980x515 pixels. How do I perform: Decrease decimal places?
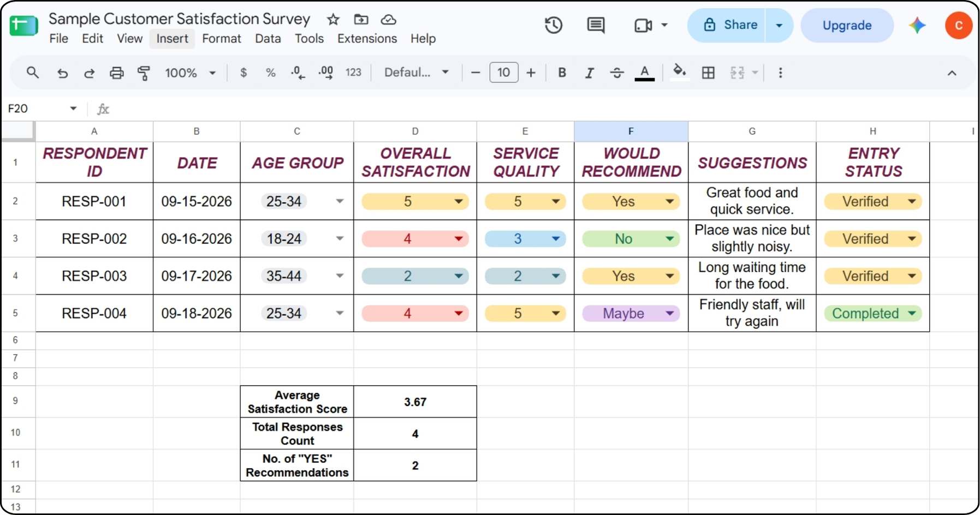point(298,73)
